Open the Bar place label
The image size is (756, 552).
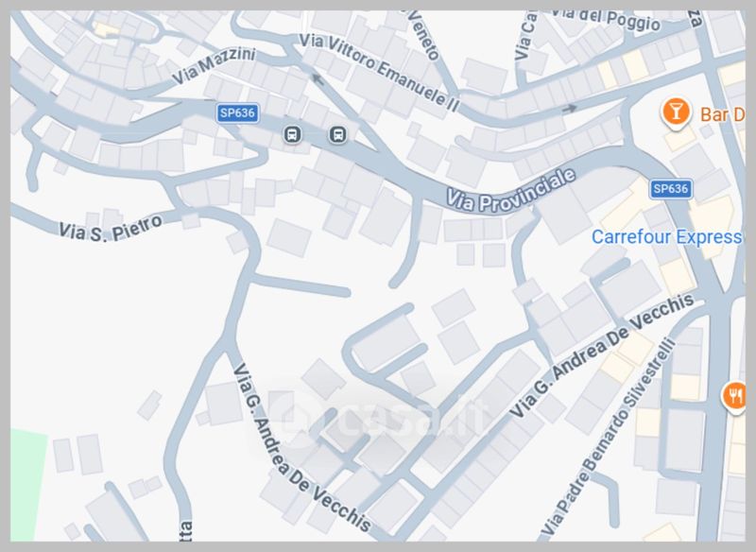pos(722,114)
